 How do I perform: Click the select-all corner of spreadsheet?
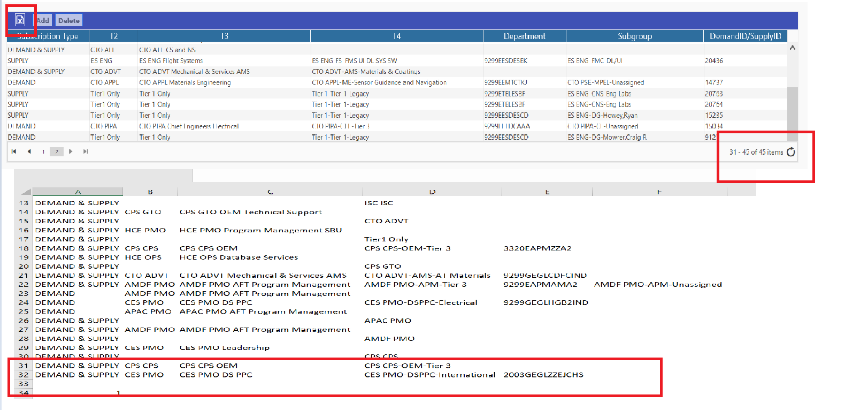pyautogui.click(x=26, y=192)
